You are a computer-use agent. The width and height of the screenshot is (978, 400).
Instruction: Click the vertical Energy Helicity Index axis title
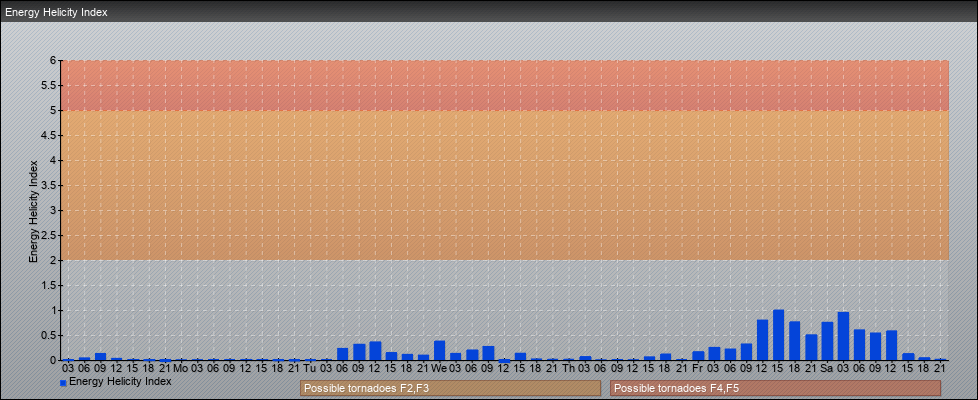pos(34,211)
